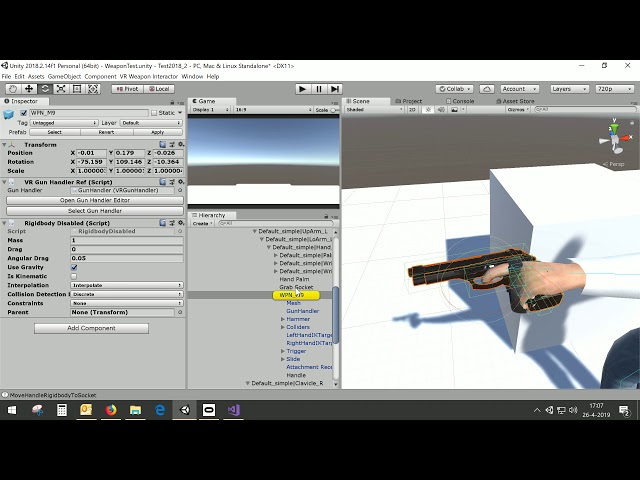This screenshot has height=480, width=640.
Task: Expand the Hammer hierarchy item
Action: coord(283,319)
